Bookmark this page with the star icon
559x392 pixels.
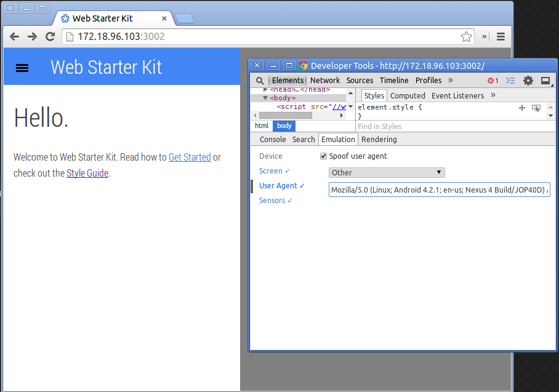click(467, 37)
